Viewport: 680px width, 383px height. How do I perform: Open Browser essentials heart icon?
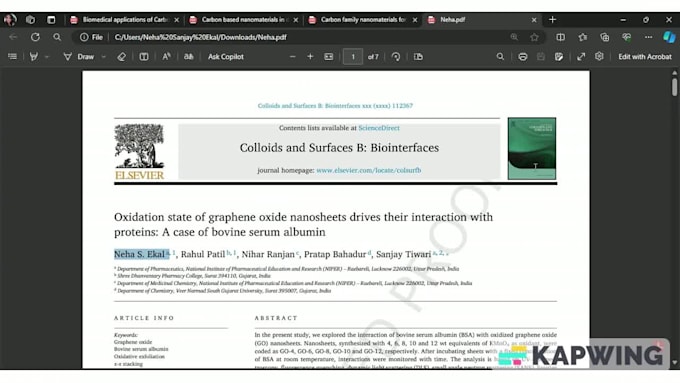click(x=626, y=37)
